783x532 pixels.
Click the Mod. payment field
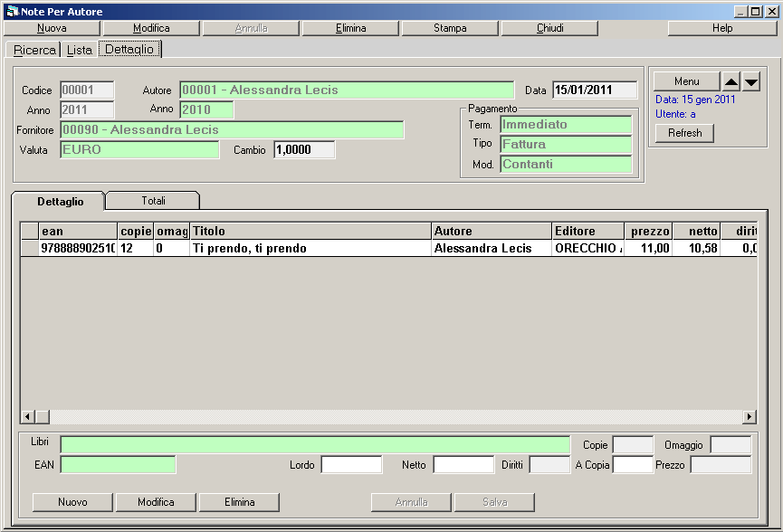566,164
